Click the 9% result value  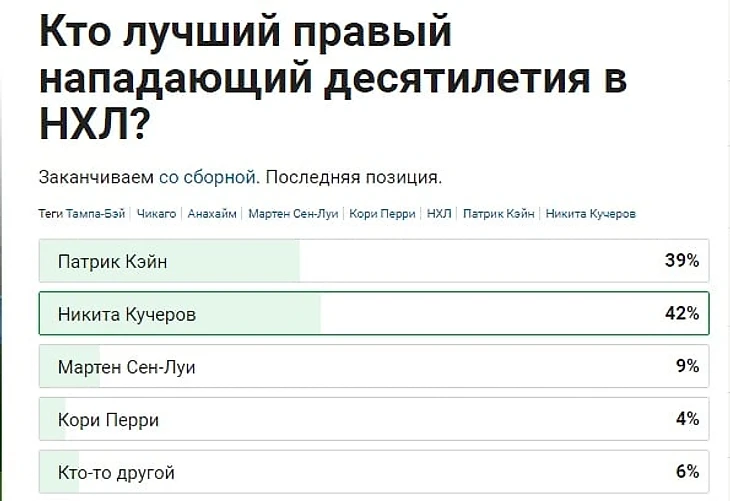pyautogui.click(x=688, y=366)
